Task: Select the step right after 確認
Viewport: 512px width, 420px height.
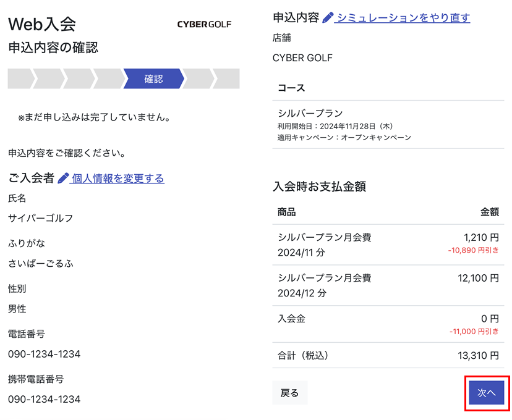Action: [x=198, y=79]
